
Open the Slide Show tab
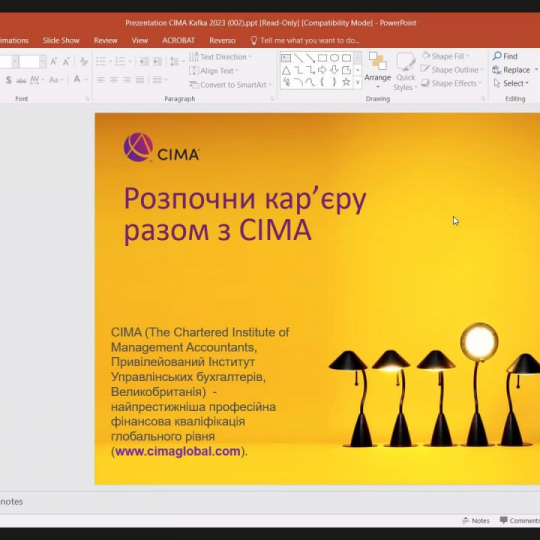pyautogui.click(x=61, y=41)
